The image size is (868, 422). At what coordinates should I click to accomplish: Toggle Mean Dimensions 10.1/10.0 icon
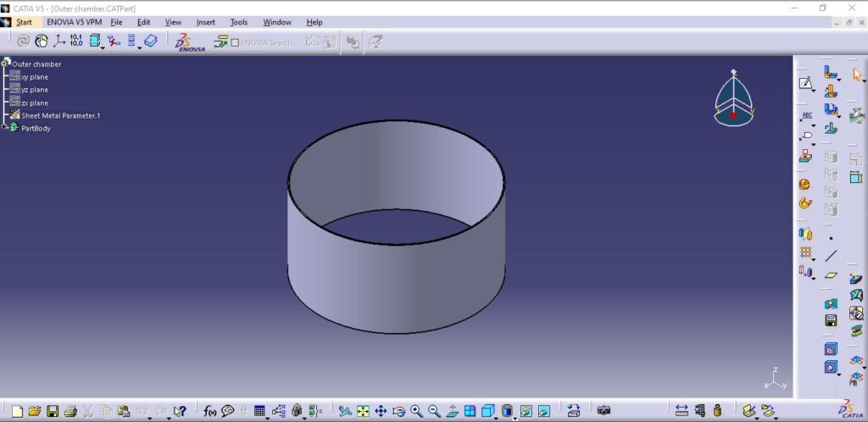click(76, 41)
